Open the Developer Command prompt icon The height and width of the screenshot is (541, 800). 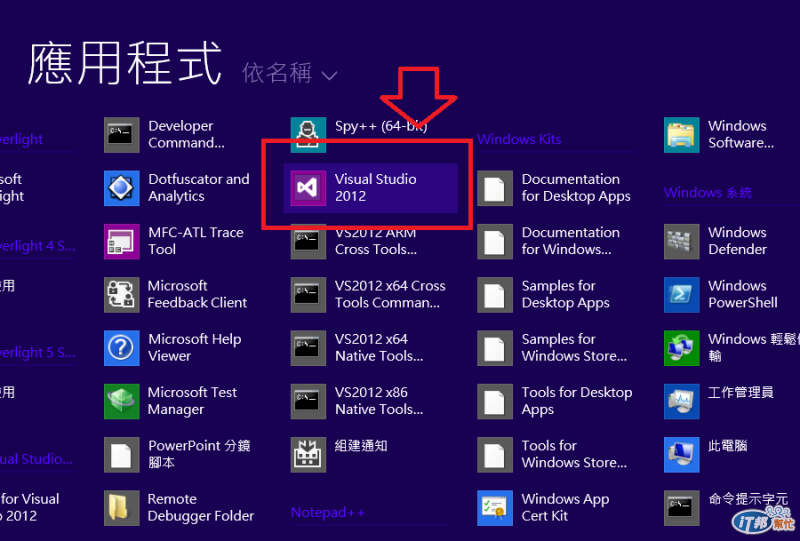click(x=121, y=135)
